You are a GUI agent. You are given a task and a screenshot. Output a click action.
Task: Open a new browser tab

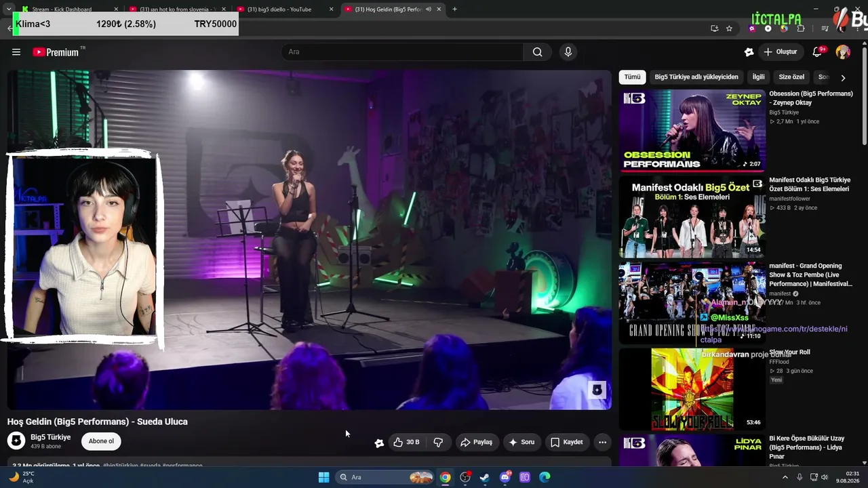pyautogui.click(x=454, y=9)
